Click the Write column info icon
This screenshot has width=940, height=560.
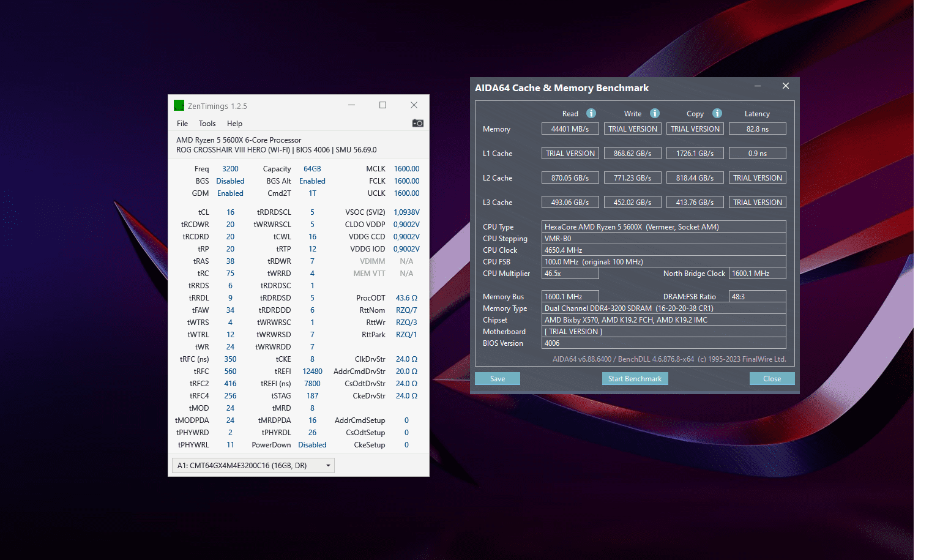[x=655, y=113]
